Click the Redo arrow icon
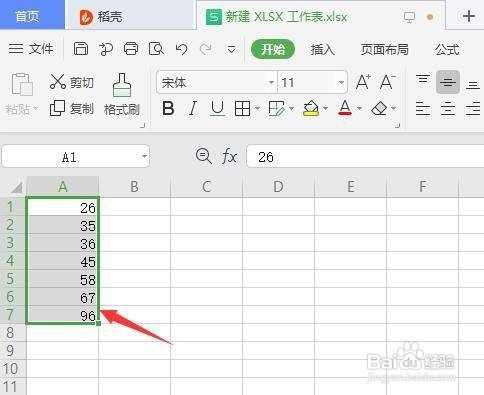Image resolution: width=484 pixels, height=395 pixels. pyautogui.click(x=206, y=49)
